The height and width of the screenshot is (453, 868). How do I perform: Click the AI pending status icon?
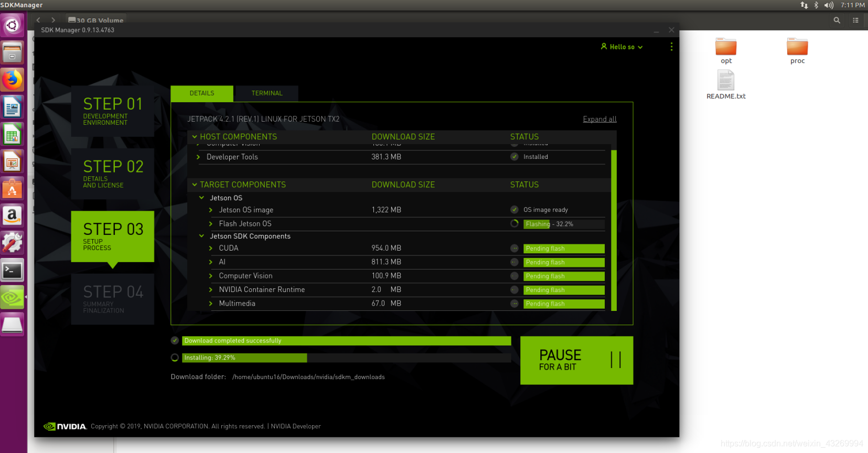[515, 262]
